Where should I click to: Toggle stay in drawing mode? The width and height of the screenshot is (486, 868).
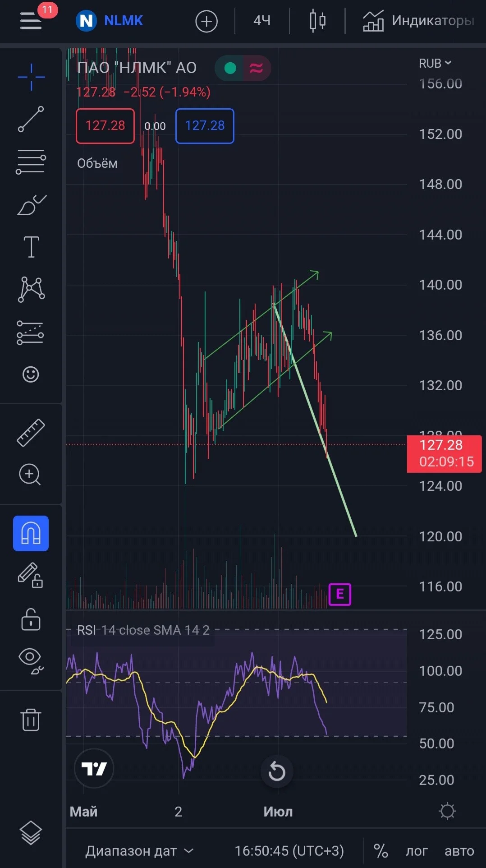point(30,575)
